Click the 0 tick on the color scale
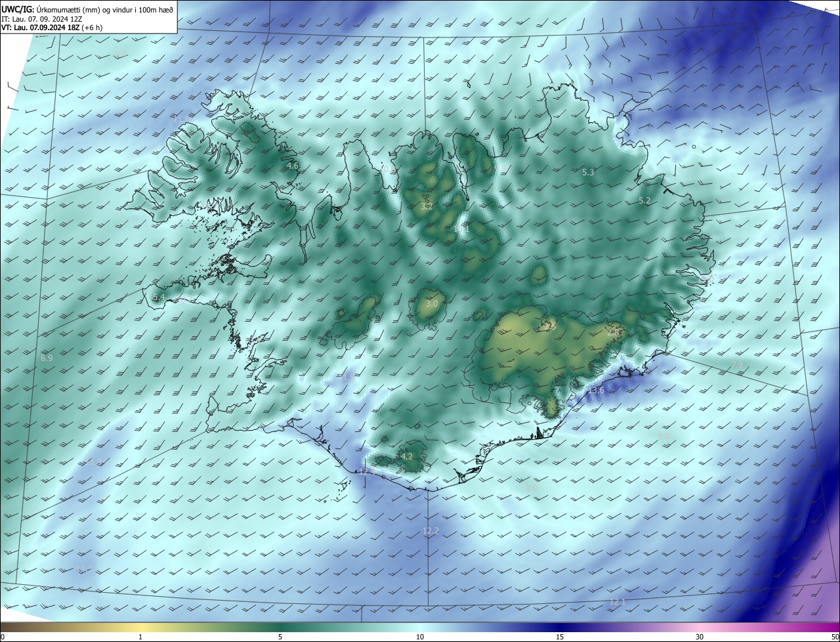 [3, 637]
